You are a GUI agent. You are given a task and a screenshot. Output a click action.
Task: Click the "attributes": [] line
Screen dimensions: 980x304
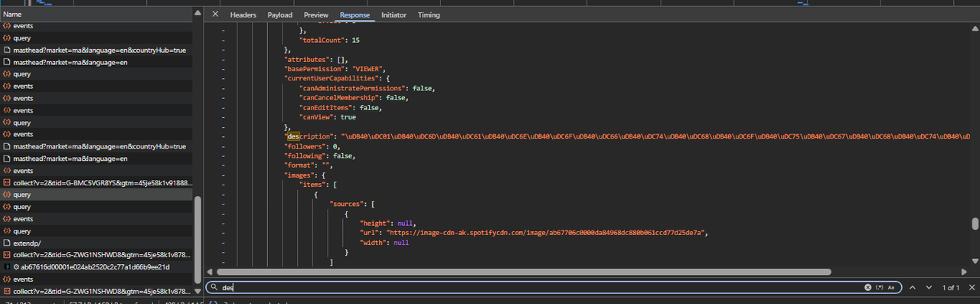point(316,59)
